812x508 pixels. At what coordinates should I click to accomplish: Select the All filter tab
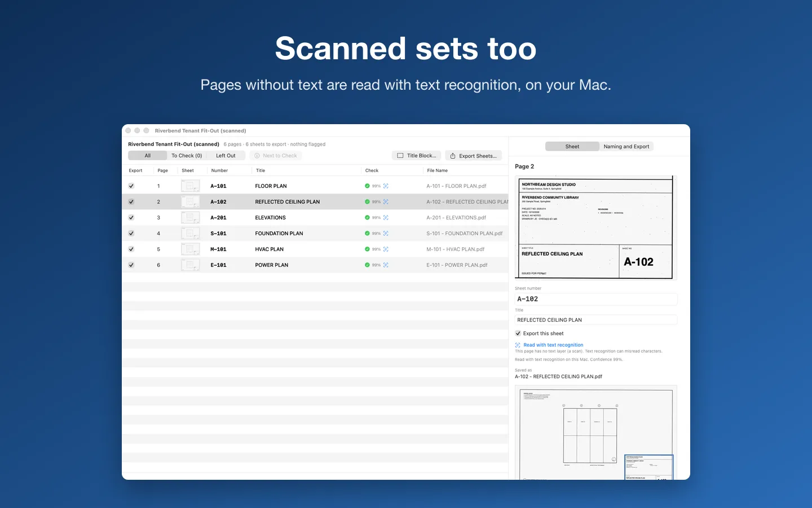click(x=148, y=156)
